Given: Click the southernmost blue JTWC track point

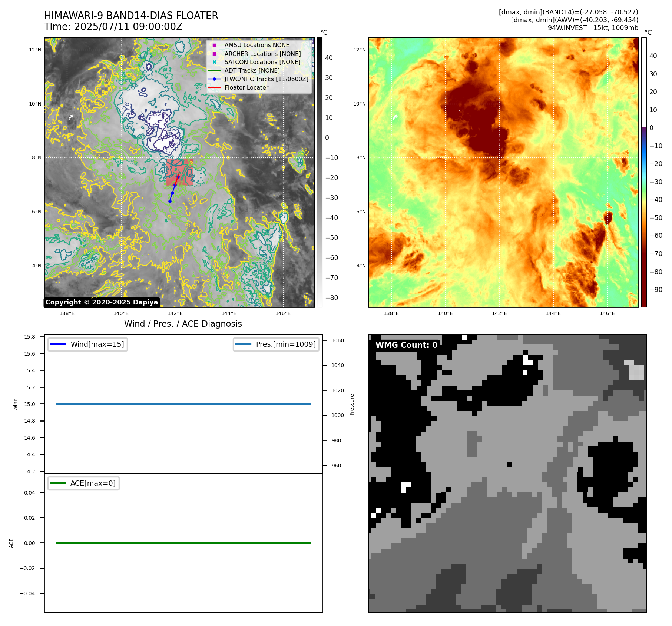Looking at the screenshot, I should pos(170,201).
